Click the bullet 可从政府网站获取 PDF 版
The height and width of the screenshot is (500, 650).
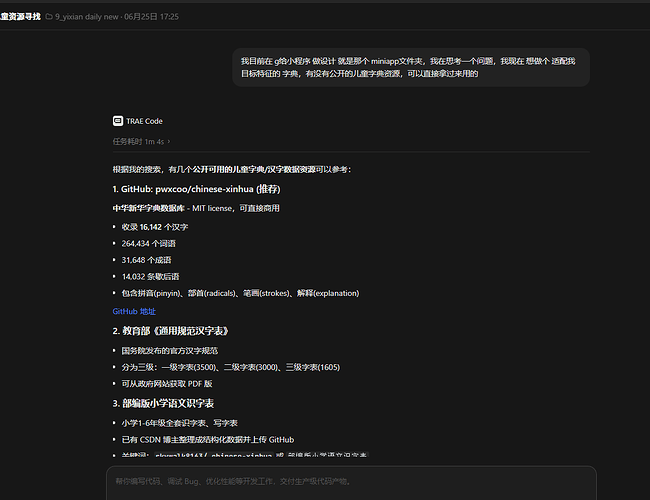pos(167,384)
